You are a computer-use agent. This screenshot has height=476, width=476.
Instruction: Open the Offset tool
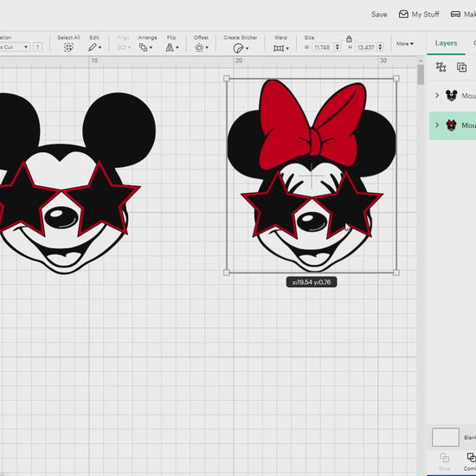click(x=202, y=48)
